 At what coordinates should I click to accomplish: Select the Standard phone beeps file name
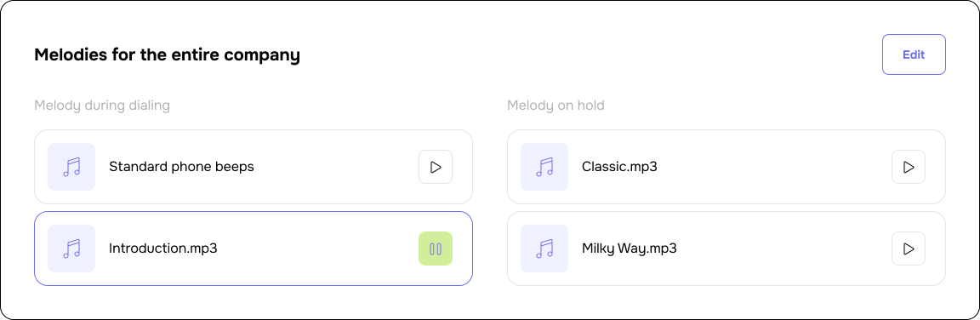click(x=181, y=167)
